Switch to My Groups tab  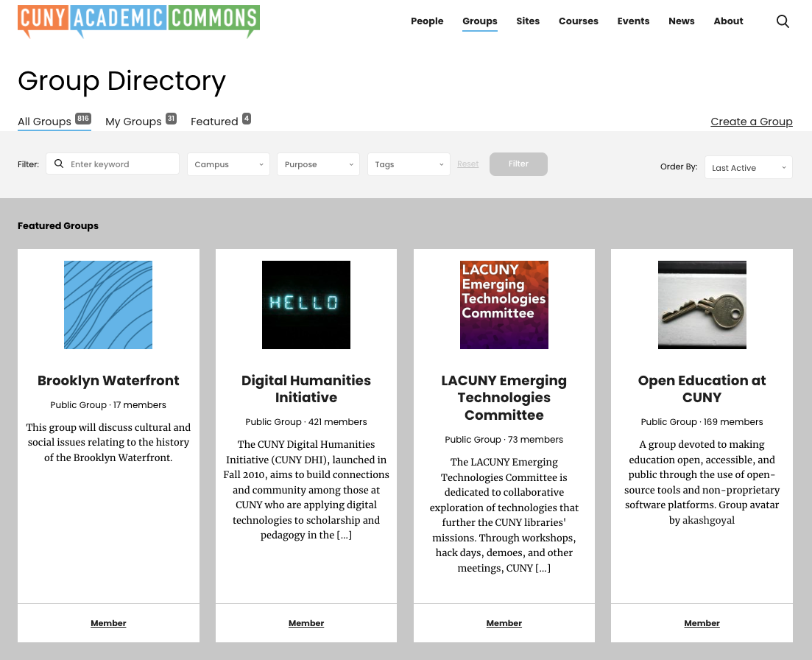tap(133, 122)
